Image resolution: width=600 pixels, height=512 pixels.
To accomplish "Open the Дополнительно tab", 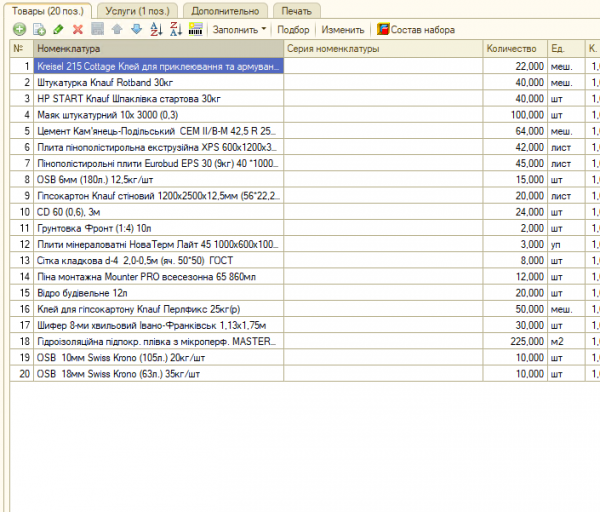I will click(225, 11).
